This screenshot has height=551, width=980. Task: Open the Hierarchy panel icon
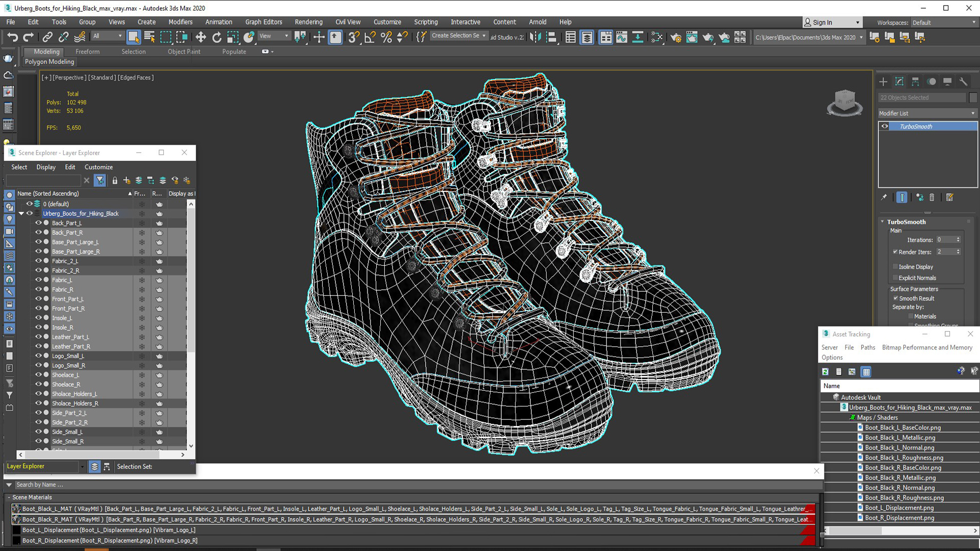(x=915, y=82)
